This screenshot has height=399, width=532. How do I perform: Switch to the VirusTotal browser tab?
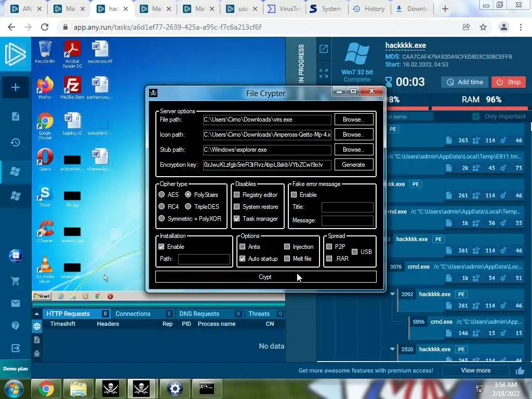tap(284, 9)
